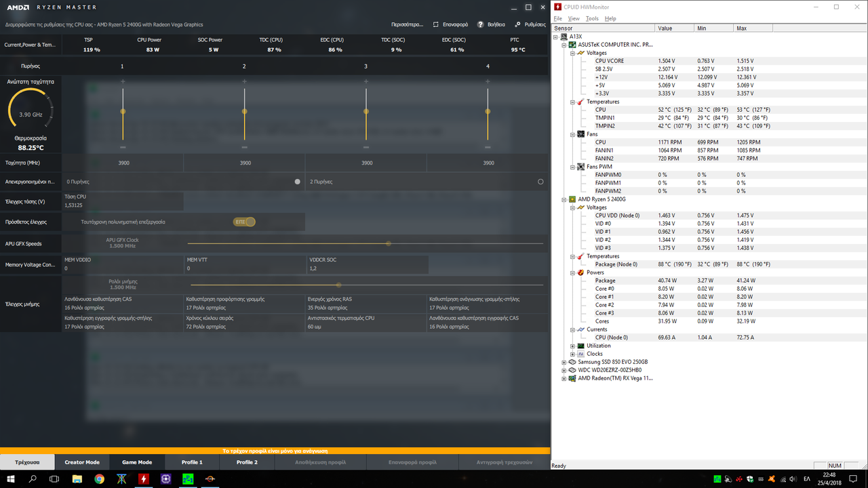Switch to HWMonitor red taskbar icon
868x488 pixels.
144,479
